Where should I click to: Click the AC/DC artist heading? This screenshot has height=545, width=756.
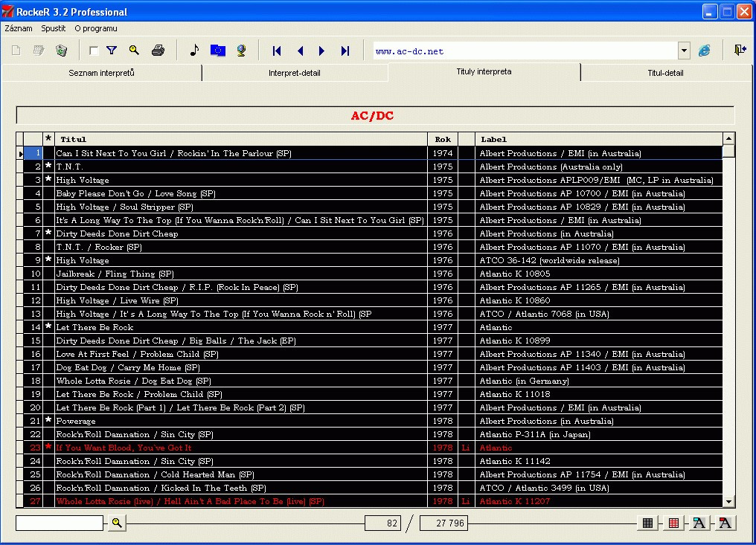point(372,116)
